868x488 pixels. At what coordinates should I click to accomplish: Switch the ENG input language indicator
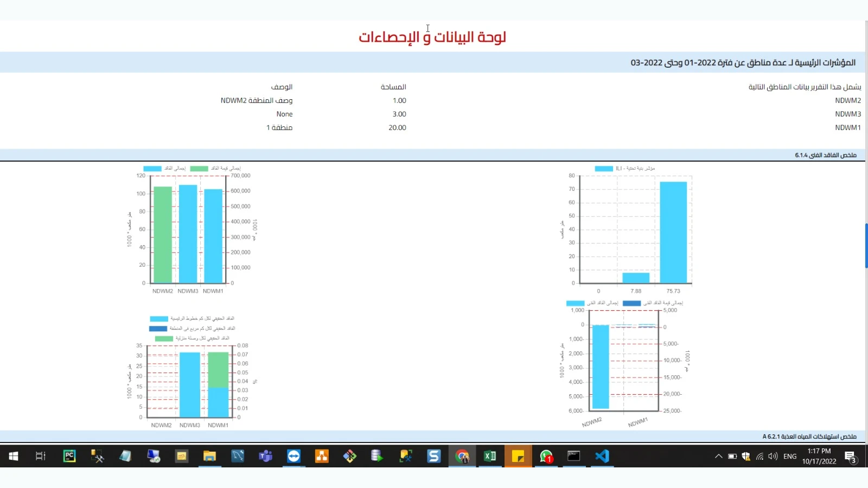tap(790, 456)
